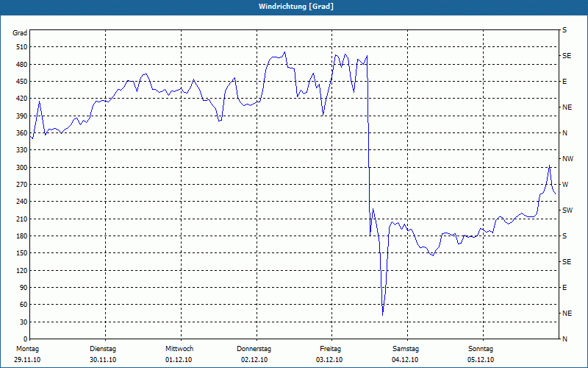
Task: Click the "Sonntag" day label
Action: [481, 349]
